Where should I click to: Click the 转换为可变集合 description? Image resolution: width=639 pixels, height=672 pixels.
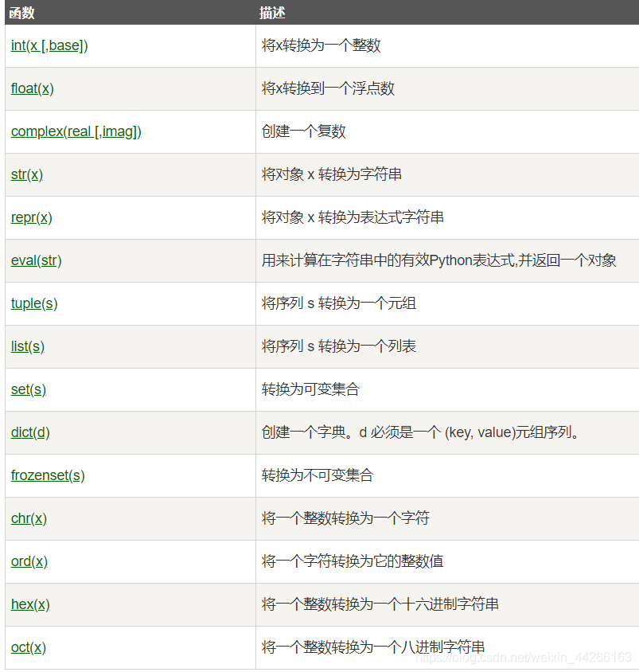(x=310, y=389)
